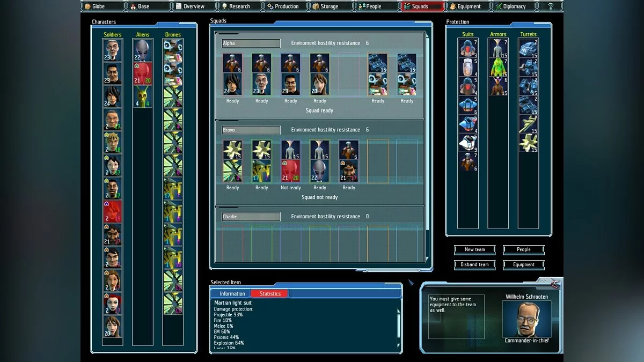
Task: Select the red alien portrait in Aliens column
Action: click(142, 73)
